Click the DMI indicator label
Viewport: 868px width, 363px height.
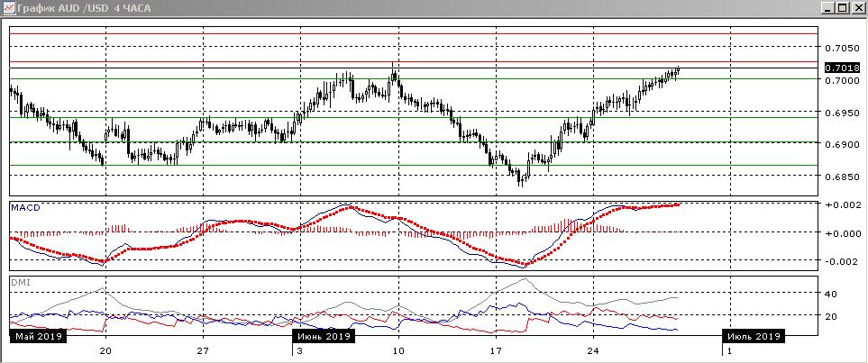(19, 282)
